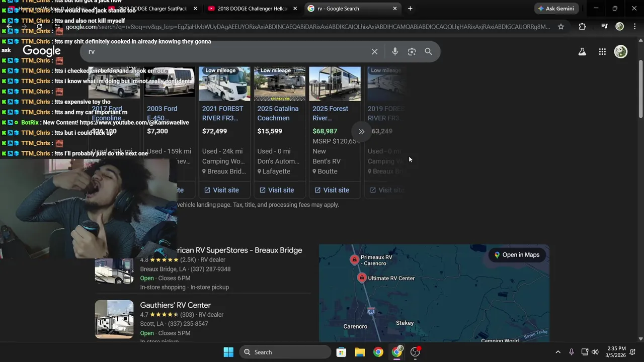
Task: Visit site for the $15,599 Catalina Coachmen
Action: click(x=277, y=190)
